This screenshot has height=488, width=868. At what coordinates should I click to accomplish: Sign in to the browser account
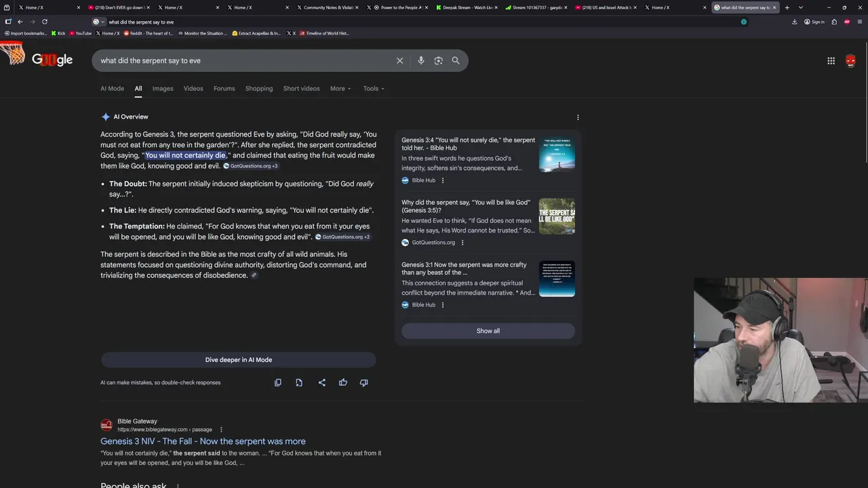click(814, 22)
